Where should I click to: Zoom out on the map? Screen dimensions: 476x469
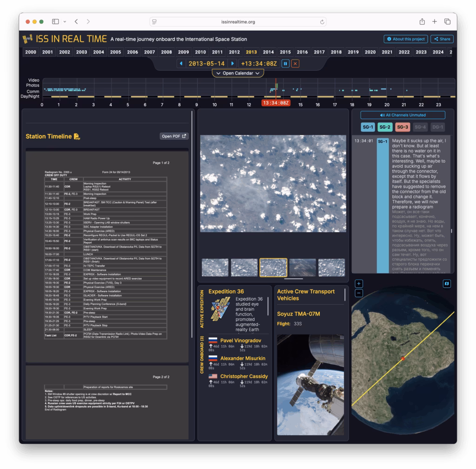pos(358,293)
